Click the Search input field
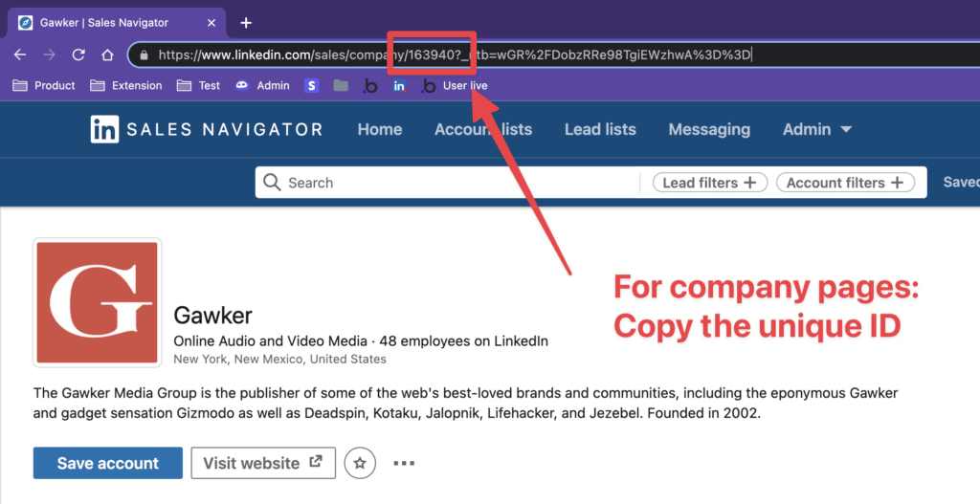The image size is (980, 504). click(x=450, y=183)
